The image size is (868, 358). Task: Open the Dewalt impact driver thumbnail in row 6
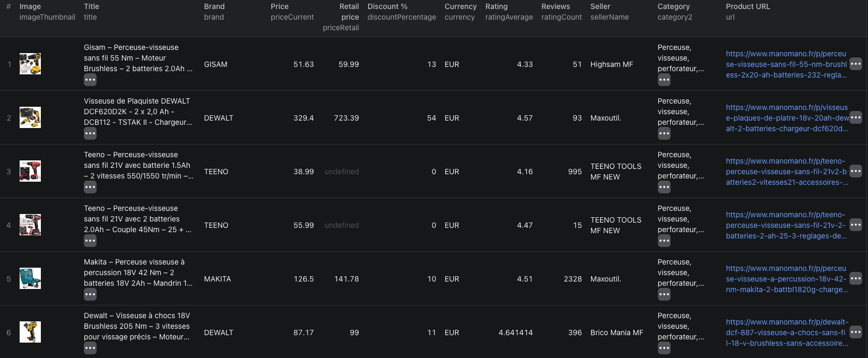coord(30,333)
